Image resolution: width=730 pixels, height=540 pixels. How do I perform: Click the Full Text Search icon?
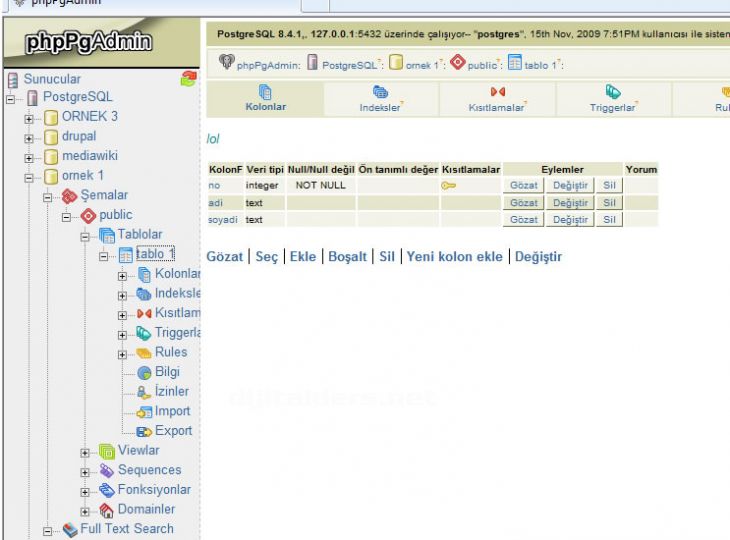click(70, 530)
